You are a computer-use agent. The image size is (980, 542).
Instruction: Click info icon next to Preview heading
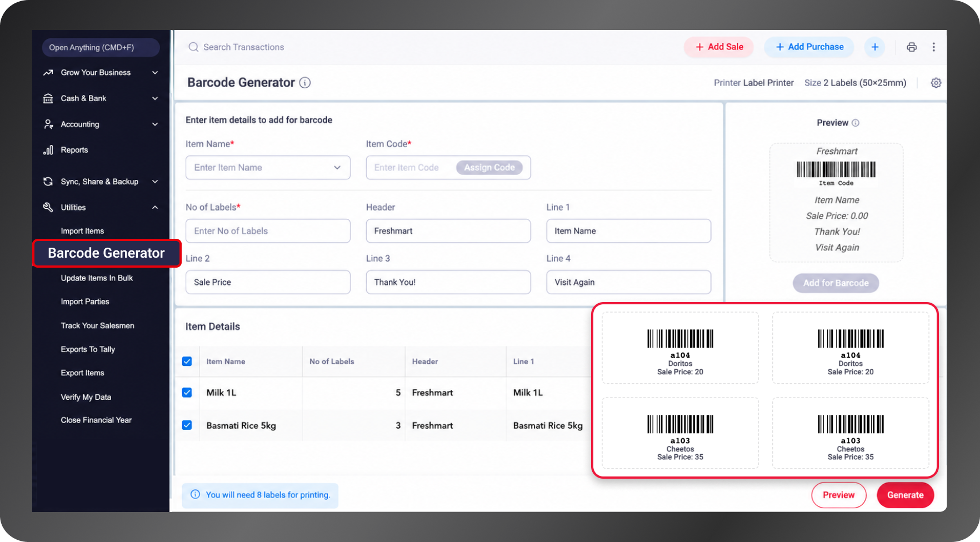click(856, 123)
